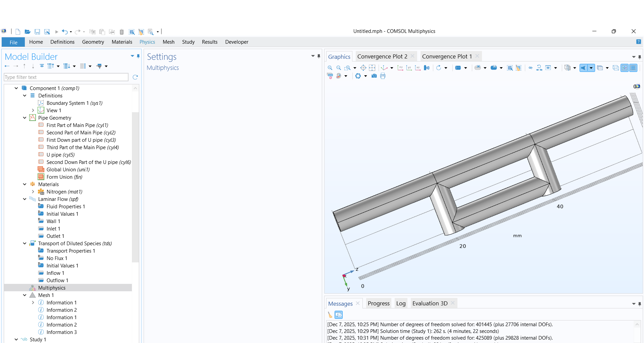This screenshot has height=343, width=644.
Task: Take an image snapshot with camera icon
Action: point(374,76)
